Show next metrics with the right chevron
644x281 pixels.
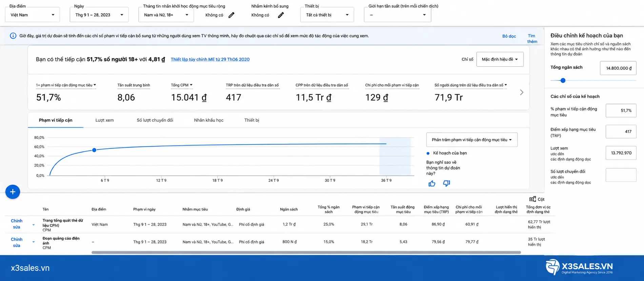click(x=522, y=92)
